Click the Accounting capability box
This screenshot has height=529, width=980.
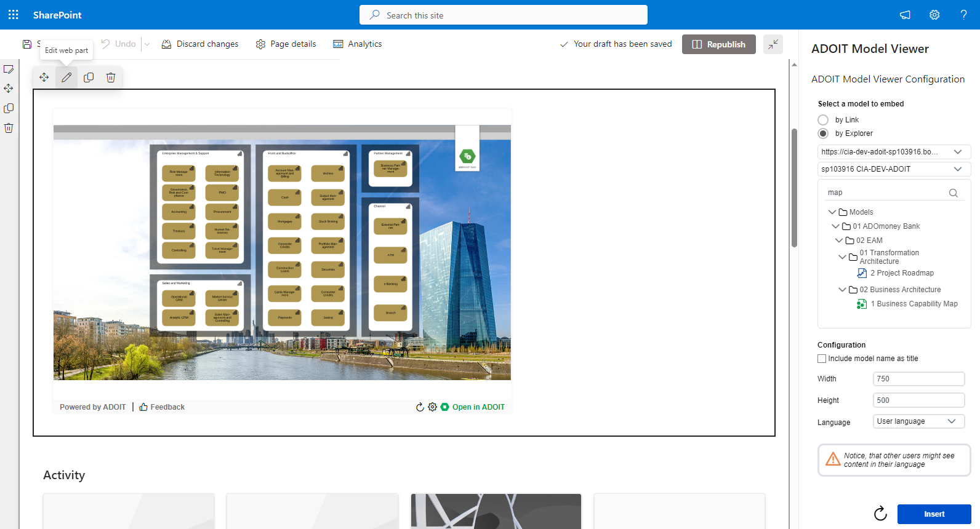pyautogui.click(x=179, y=211)
